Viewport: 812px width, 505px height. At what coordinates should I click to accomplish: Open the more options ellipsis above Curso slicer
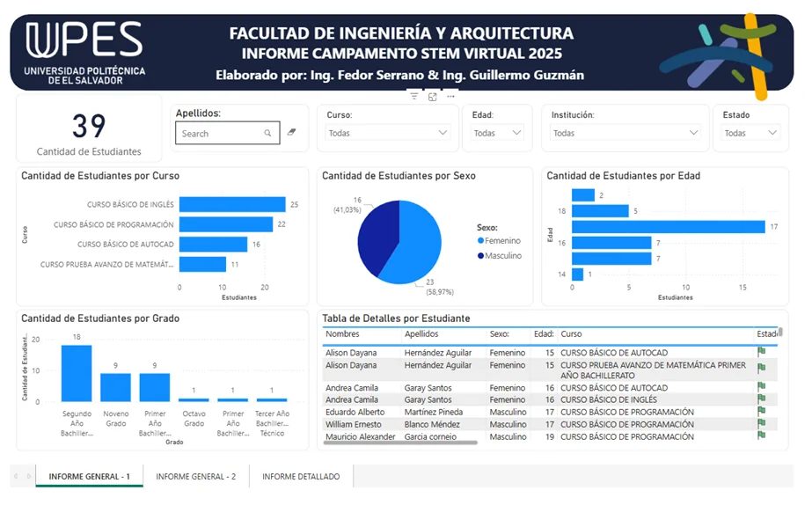(450, 97)
